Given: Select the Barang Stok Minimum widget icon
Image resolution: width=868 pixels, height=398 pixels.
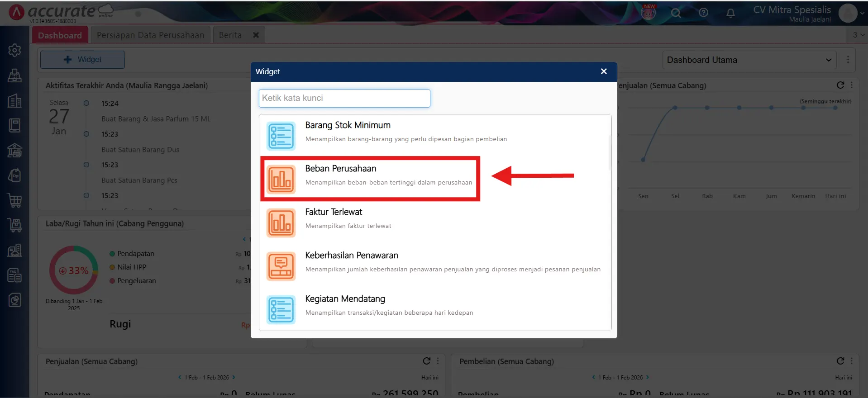Looking at the screenshot, I should [x=281, y=136].
